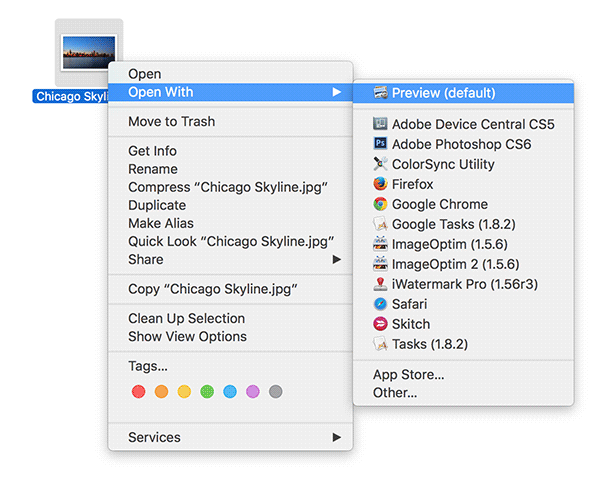Choose Rename in context menu
600x481 pixels.
(x=230, y=169)
